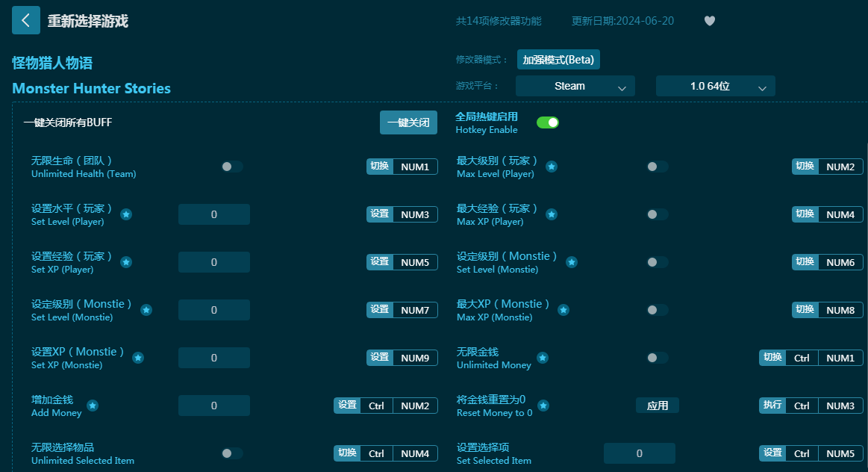The width and height of the screenshot is (868, 472).
Task: Click the Unlimited Health (Team) label
Action: pos(84,174)
